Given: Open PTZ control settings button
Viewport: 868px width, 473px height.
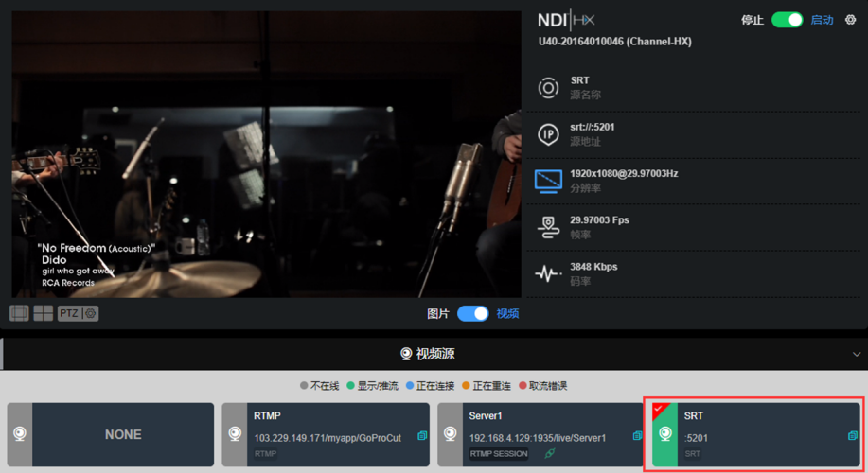Looking at the screenshot, I should pos(78,313).
